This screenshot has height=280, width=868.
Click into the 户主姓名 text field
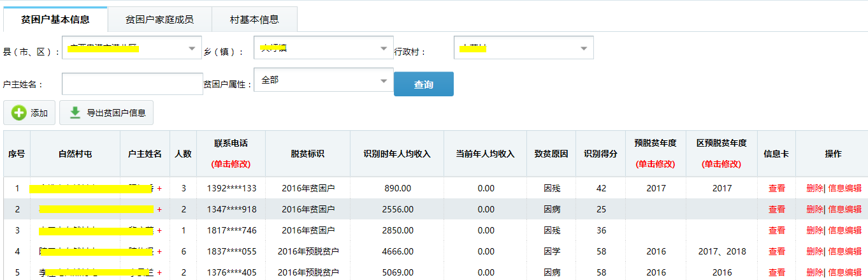[132, 84]
